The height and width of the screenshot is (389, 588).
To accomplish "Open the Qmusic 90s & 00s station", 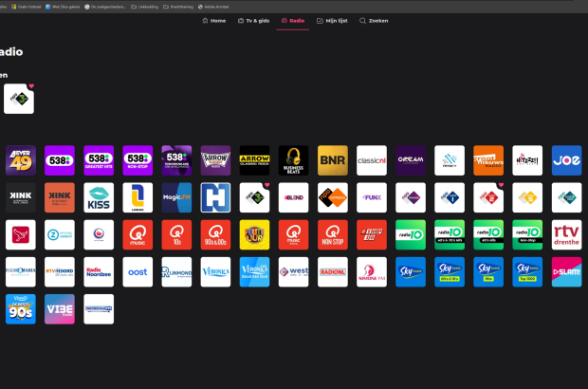I will [215, 235].
